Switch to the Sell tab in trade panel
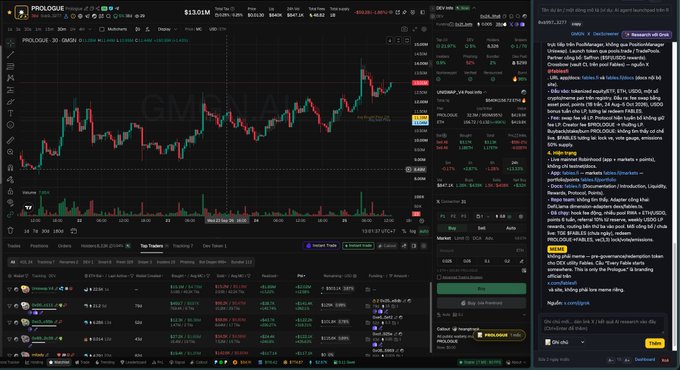Viewport: 680px width, 370px height. [x=481, y=228]
